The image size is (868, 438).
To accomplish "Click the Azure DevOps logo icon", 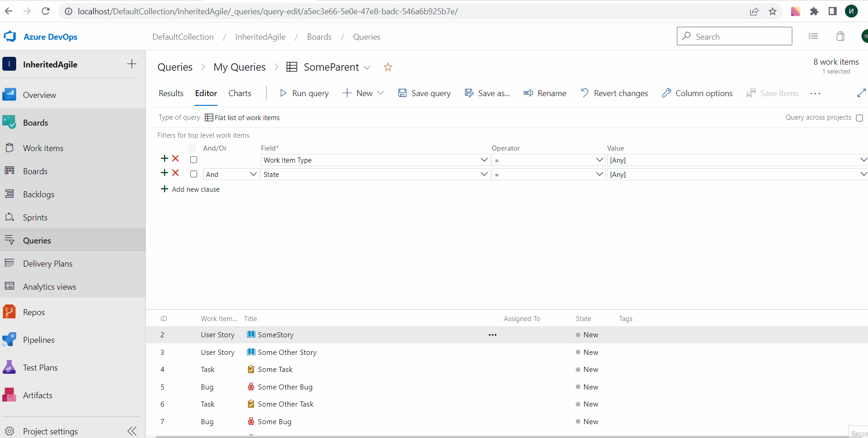I will point(10,36).
